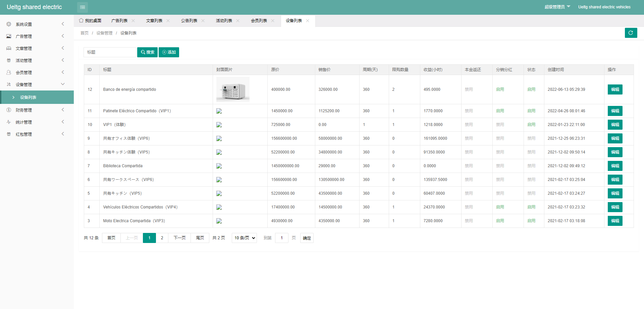Open the 10 条/页 page size dropdown
644x309 pixels.
[244, 238]
